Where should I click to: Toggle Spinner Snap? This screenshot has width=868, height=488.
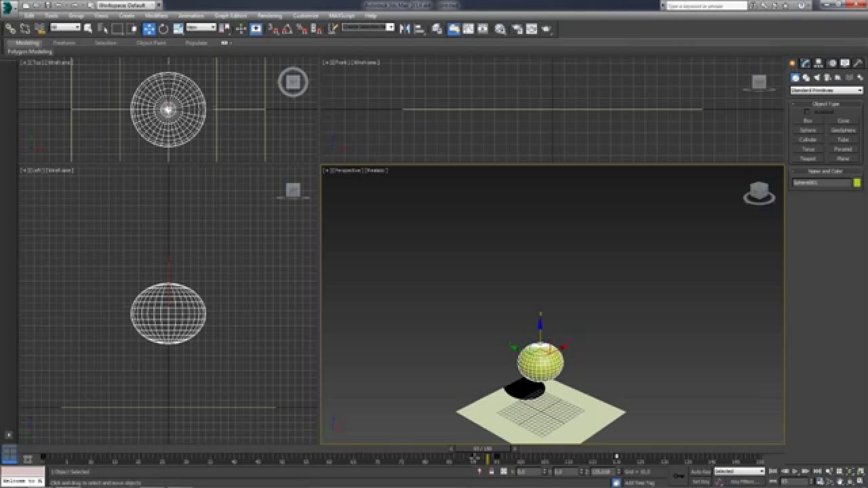click(x=317, y=28)
